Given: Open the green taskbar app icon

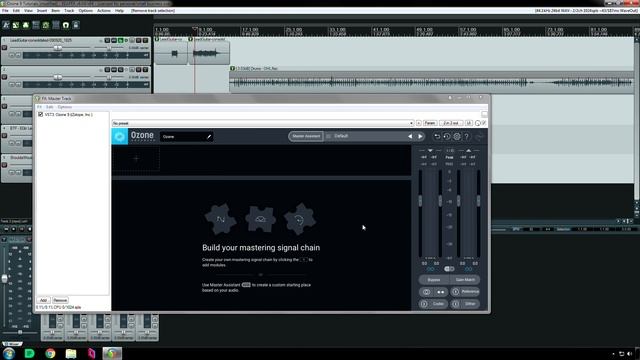Looking at the screenshot, I should click(29, 353).
